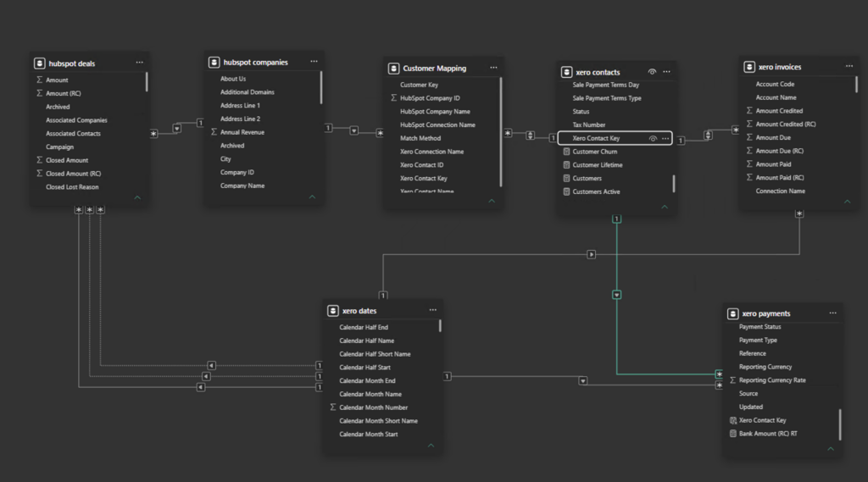
Task: Select the Account Code field
Action: pyautogui.click(x=775, y=84)
